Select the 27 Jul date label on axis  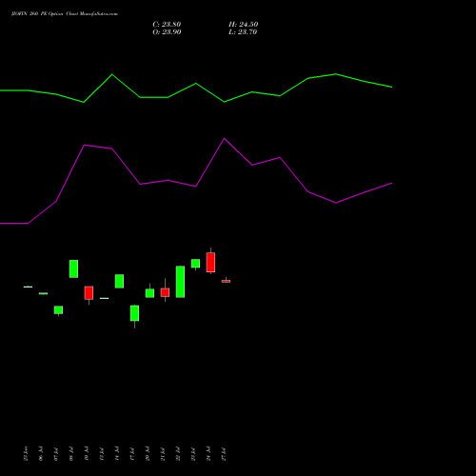(224, 453)
